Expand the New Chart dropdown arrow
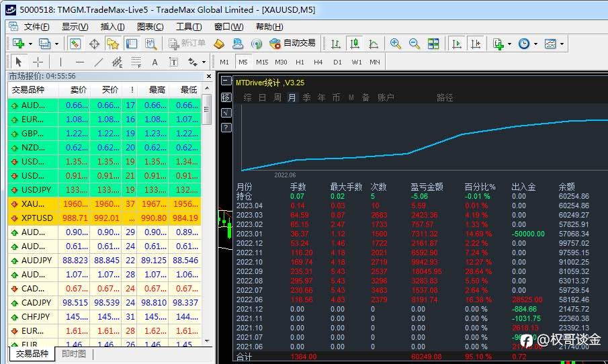Viewport: 608px width, 364px height. pos(30,44)
